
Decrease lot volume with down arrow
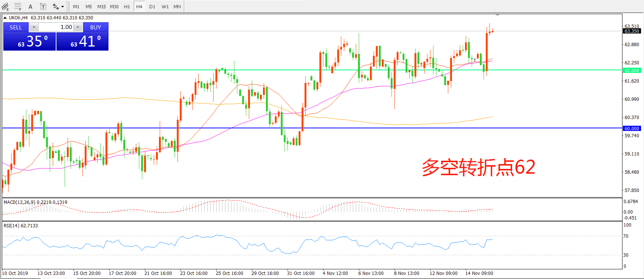pos(34,27)
